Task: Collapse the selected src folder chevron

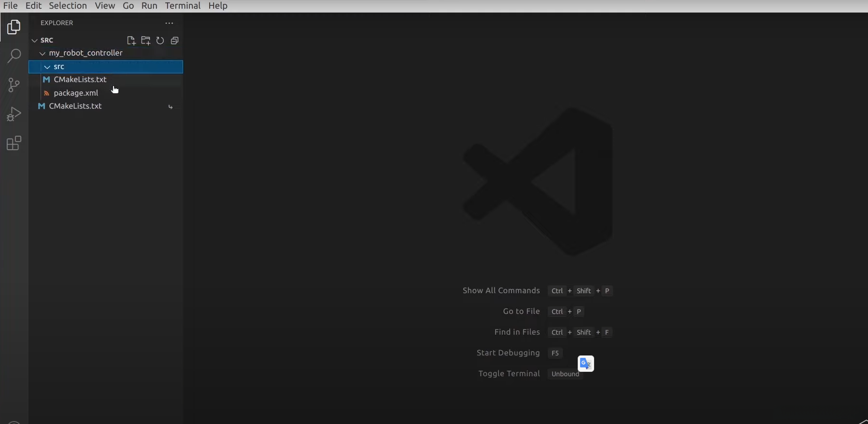Action: (x=47, y=67)
